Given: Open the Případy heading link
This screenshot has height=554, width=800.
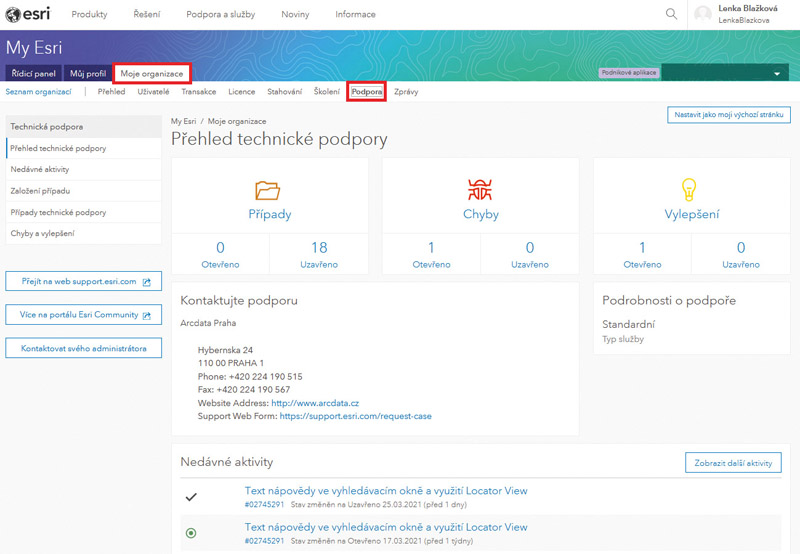Looking at the screenshot, I should pos(269,214).
